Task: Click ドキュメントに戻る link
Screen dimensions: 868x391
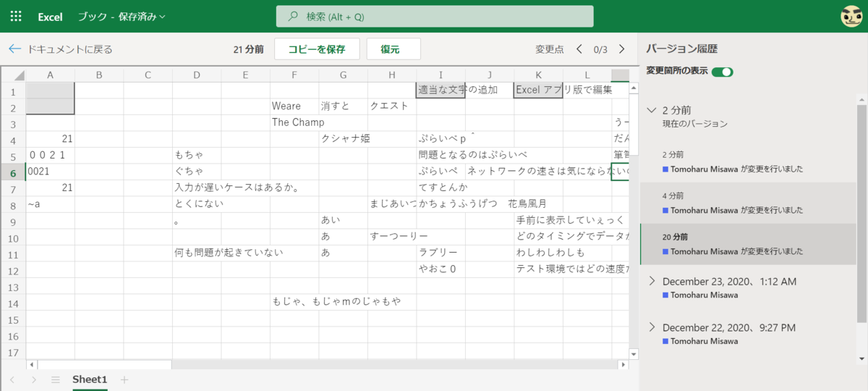Action: 69,49
